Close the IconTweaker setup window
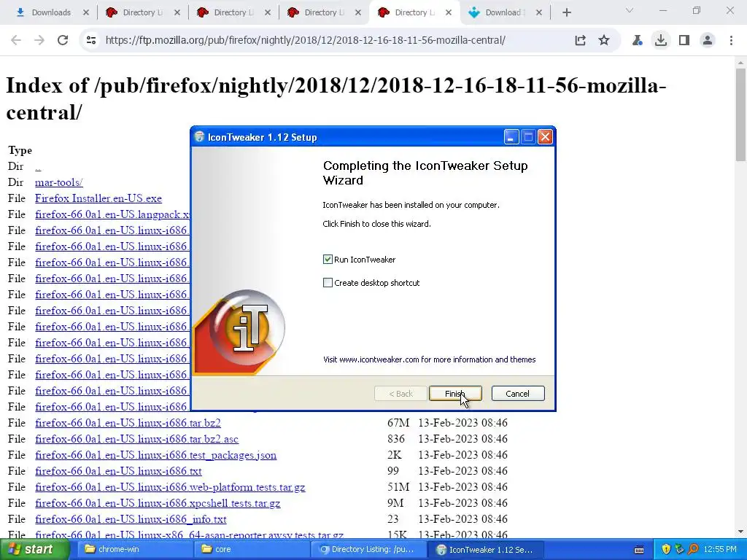 coord(545,137)
